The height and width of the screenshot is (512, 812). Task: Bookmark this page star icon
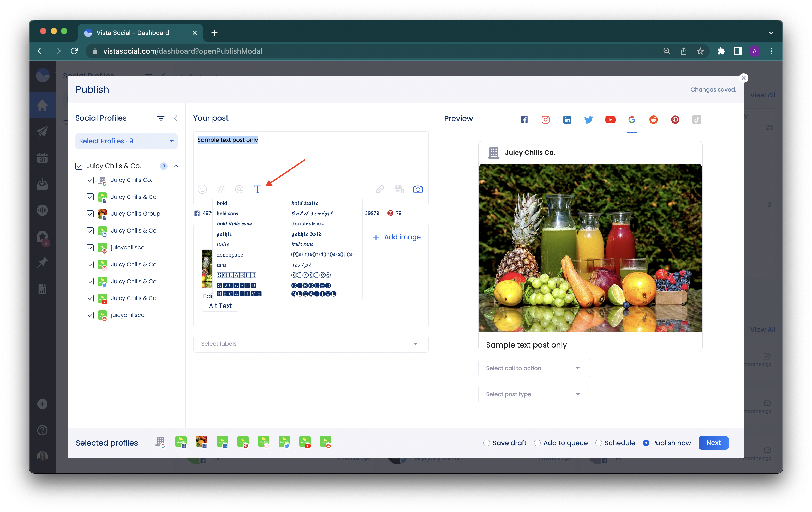tap(700, 51)
